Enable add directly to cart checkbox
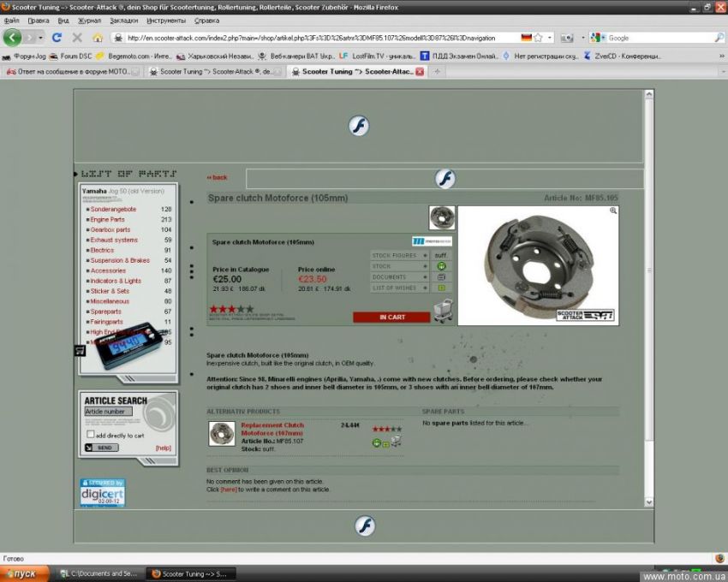The height and width of the screenshot is (582, 728). click(x=91, y=435)
